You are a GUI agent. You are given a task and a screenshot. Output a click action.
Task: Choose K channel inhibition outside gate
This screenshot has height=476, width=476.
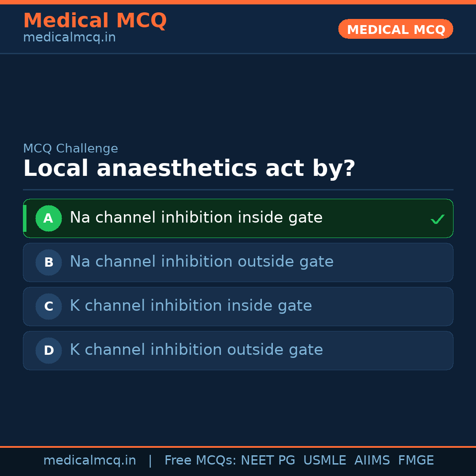pos(196,350)
